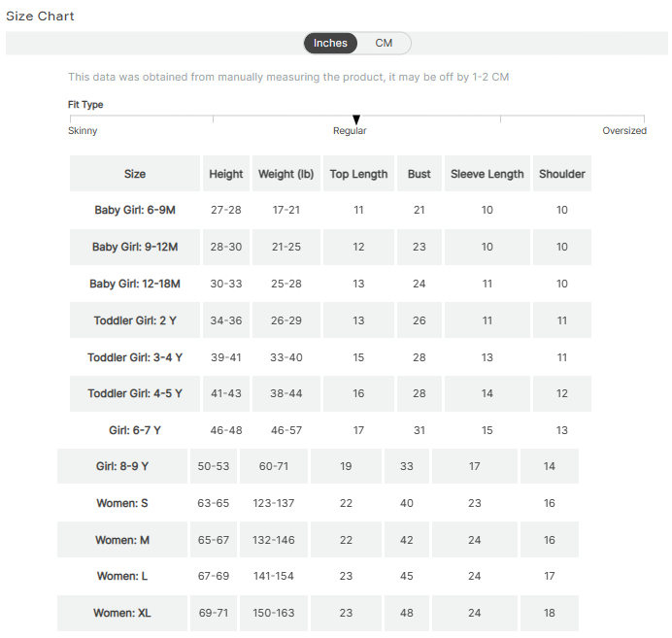The width and height of the screenshot is (672, 638).
Task: Select the Girl: 8-9 Y row label
Action: click(122, 467)
